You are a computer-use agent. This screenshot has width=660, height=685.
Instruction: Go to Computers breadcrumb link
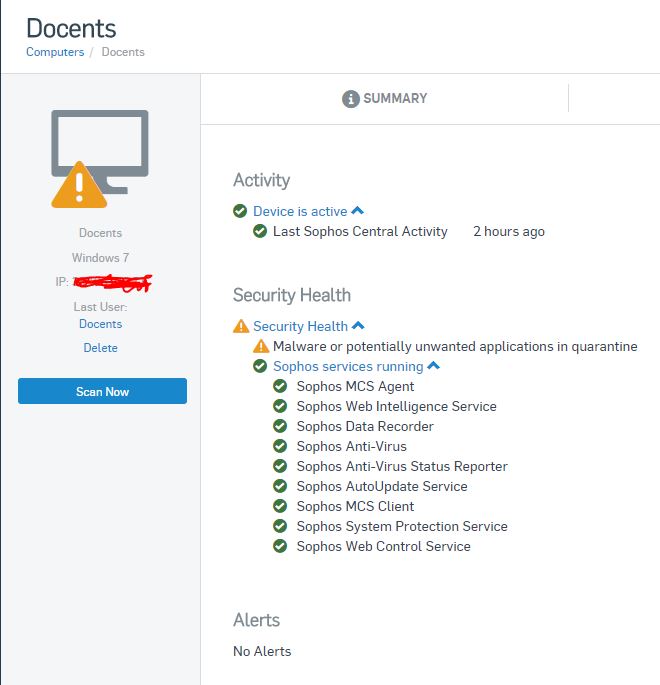click(x=55, y=52)
